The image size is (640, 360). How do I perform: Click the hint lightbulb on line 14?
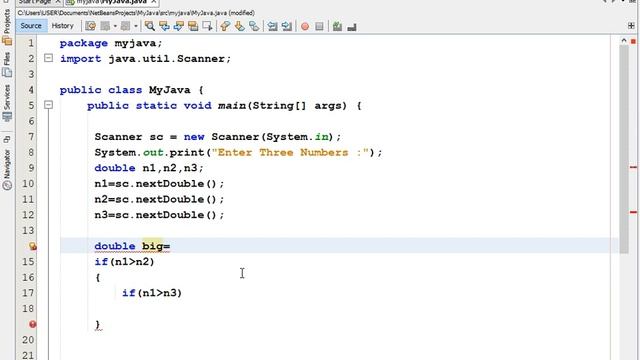point(32,246)
